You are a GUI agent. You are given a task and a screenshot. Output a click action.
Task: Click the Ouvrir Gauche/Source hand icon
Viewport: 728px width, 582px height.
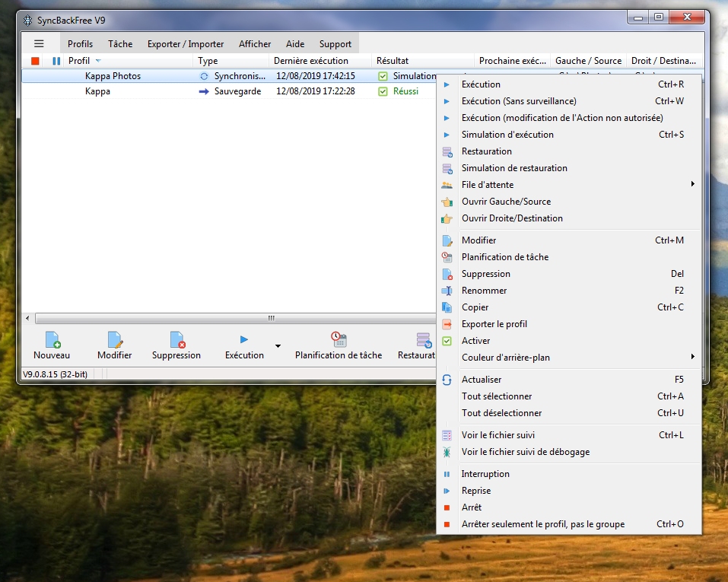(447, 202)
